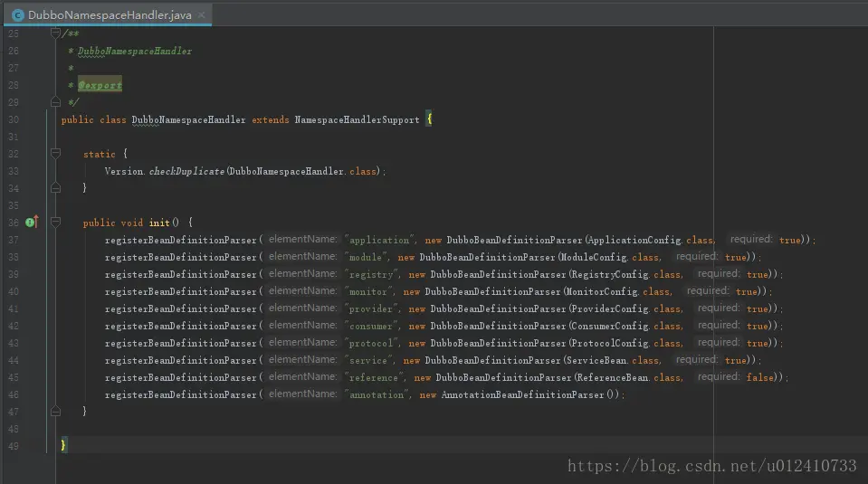Screen dimensions: 868x484
Task: Click the Javadoc end fold marker at line 29
Action: point(55,102)
